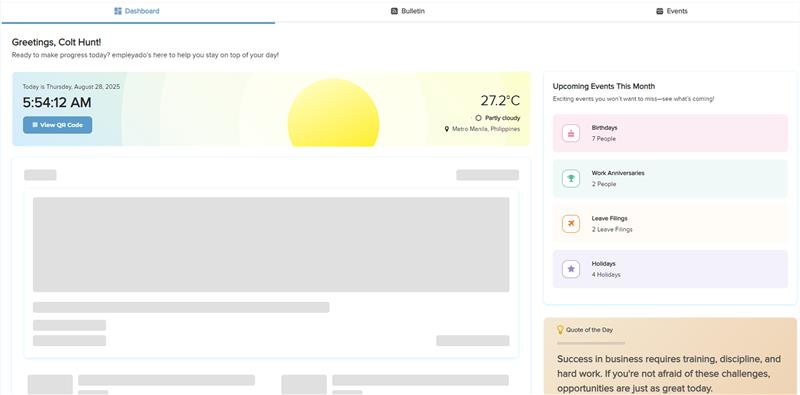This screenshot has height=395, width=800.
Task: Click the Bulletin feed icon
Action: coord(394,11)
